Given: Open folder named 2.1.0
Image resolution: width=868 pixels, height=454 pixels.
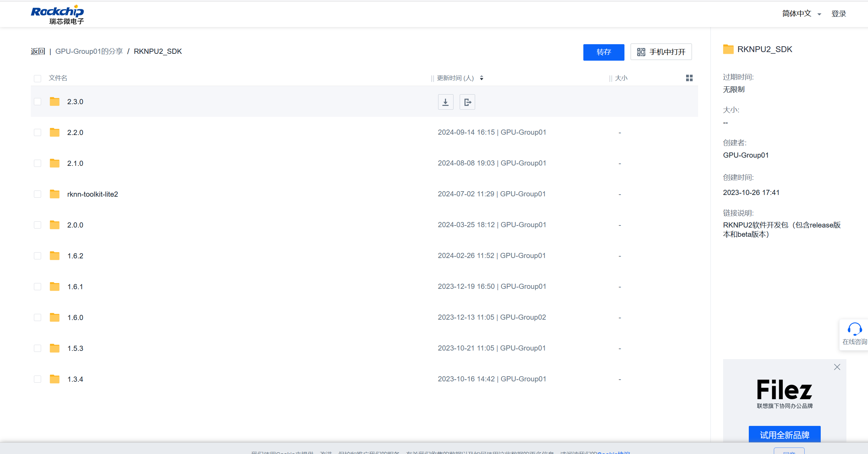Looking at the screenshot, I should pos(75,163).
